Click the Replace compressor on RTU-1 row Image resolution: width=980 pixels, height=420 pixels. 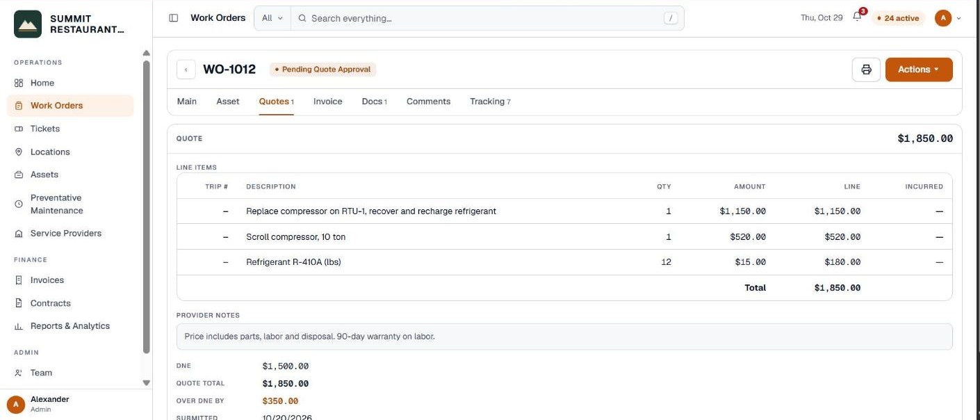click(x=564, y=211)
